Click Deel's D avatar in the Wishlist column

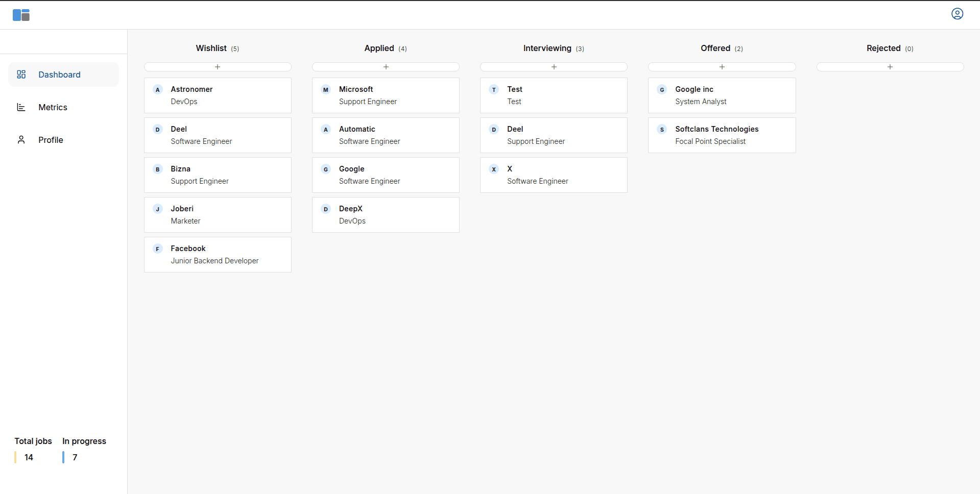[x=157, y=129]
